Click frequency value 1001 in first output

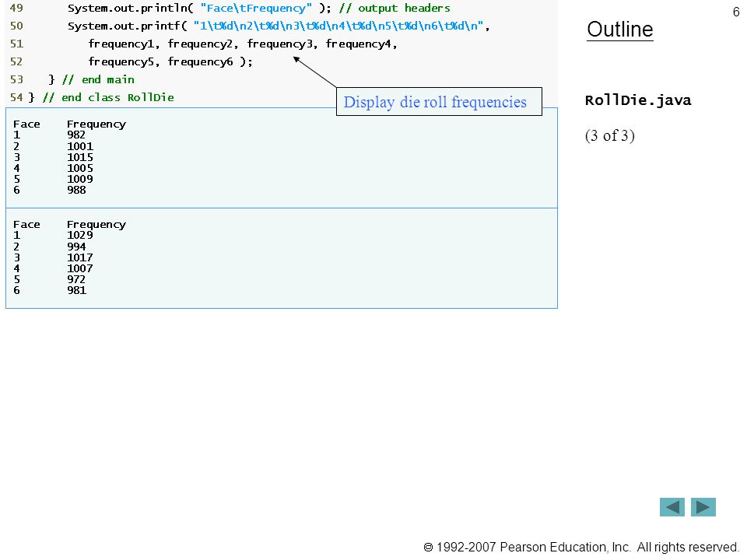(80, 146)
